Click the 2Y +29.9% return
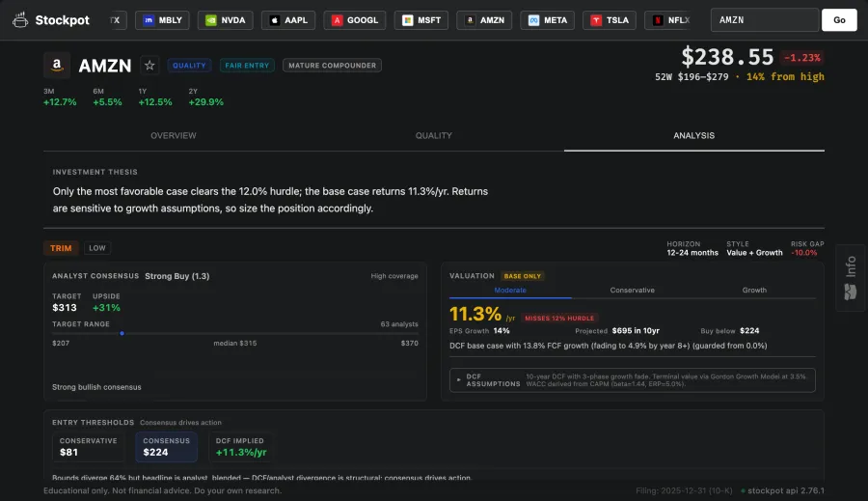 click(206, 97)
